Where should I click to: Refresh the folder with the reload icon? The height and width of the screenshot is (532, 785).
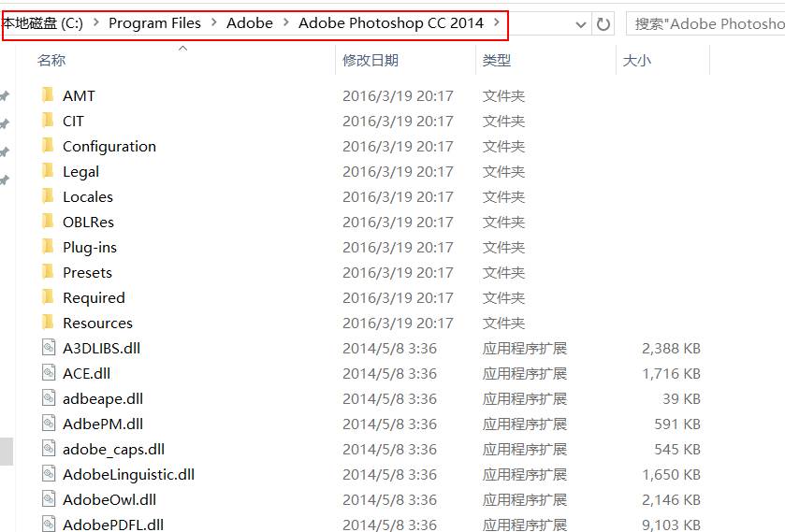tap(603, 24)
